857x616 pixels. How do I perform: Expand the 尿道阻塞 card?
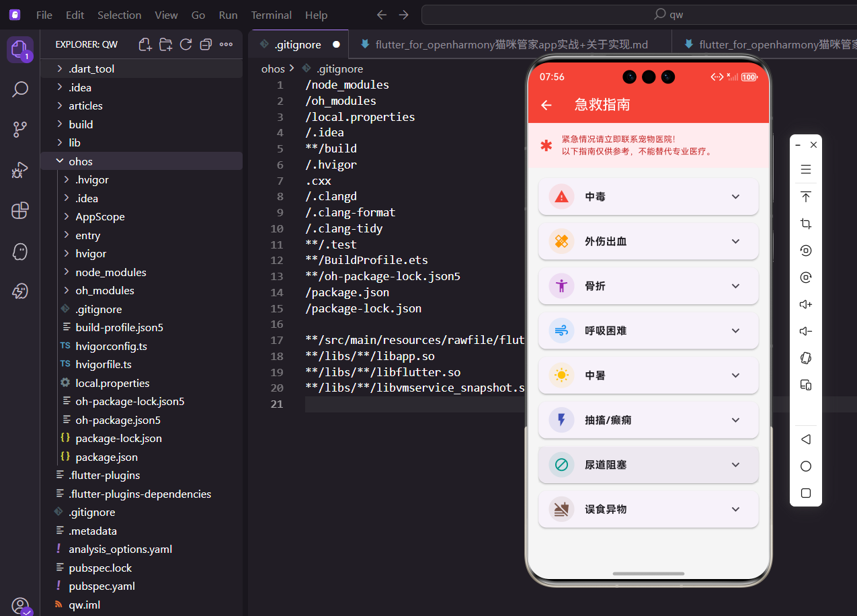(x=649, y=465)
